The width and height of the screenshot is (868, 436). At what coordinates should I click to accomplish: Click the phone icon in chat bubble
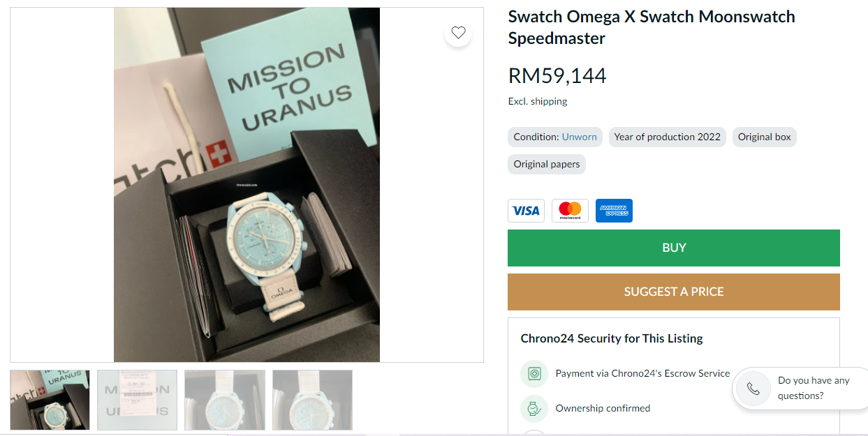click(x=753, y=389)
